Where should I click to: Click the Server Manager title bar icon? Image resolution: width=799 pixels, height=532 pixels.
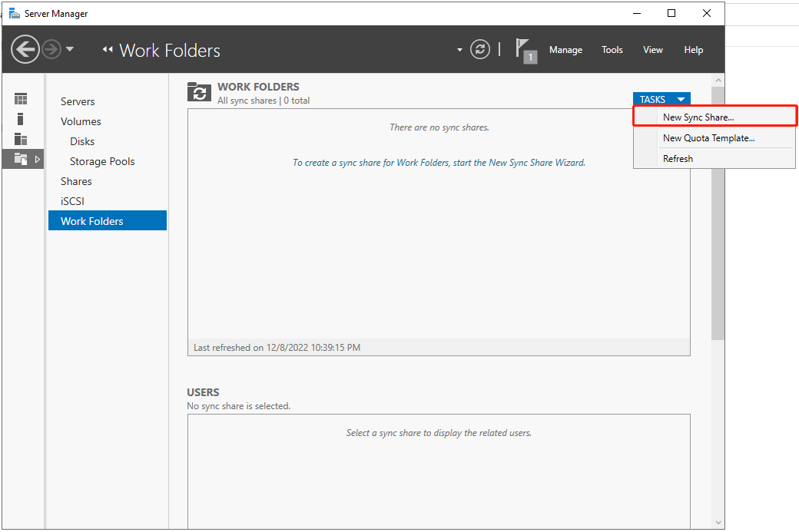15,13
